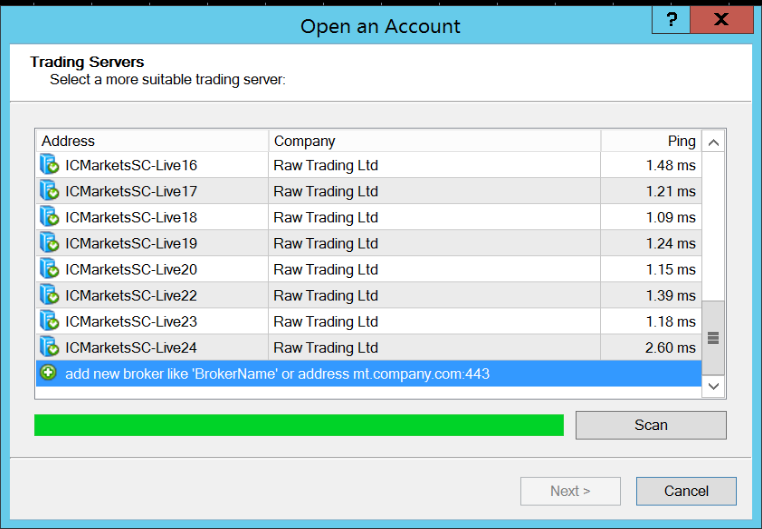Click the 1.15 ms ping value
Screen dimensions: 762x529
pyautogui.click(x=671, y=270)
